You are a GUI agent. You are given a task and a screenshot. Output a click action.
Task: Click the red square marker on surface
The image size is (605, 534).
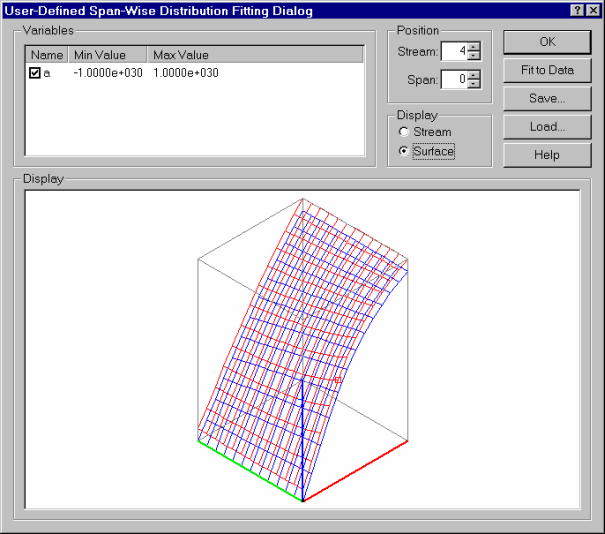[338, 380]
